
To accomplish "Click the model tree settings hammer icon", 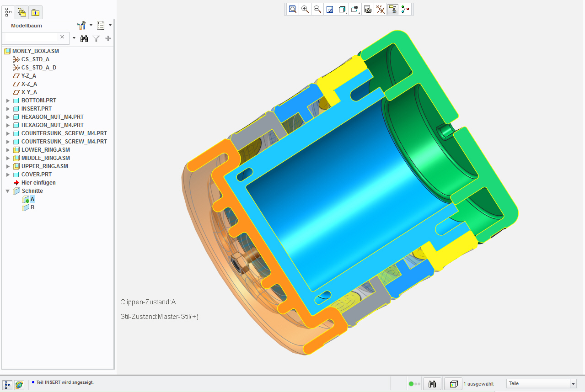I will click(82, 26).
